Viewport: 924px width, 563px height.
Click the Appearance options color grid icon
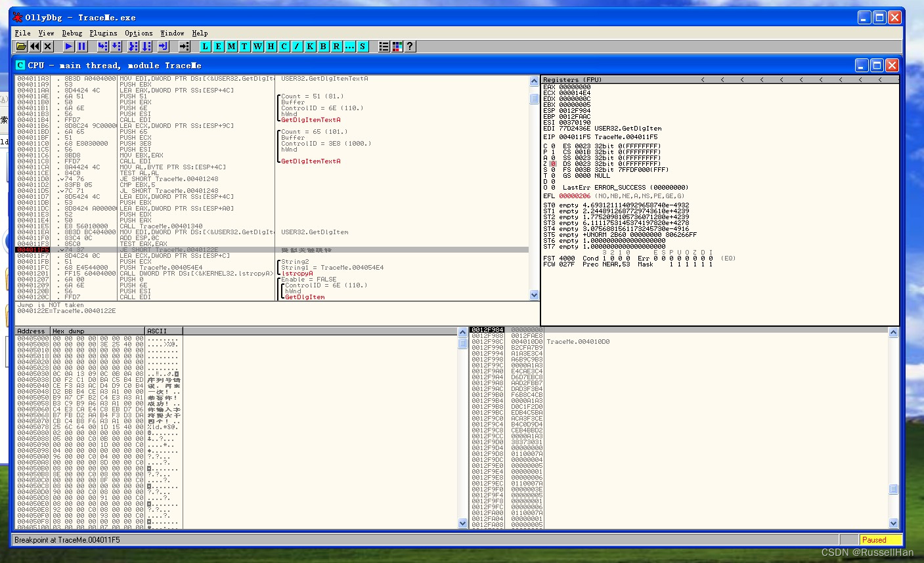click(397, 47)
